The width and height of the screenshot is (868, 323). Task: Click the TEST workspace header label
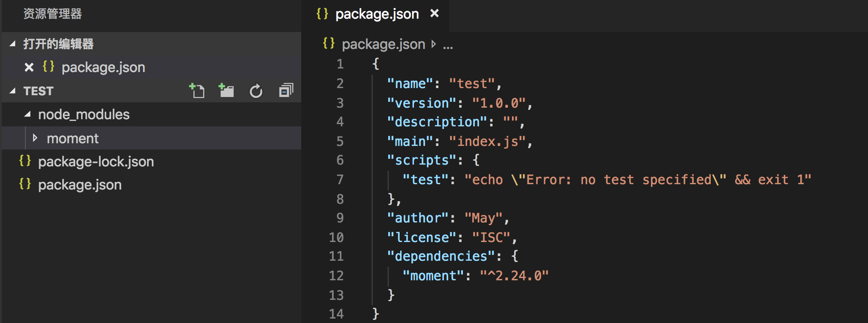coord(38,91)
